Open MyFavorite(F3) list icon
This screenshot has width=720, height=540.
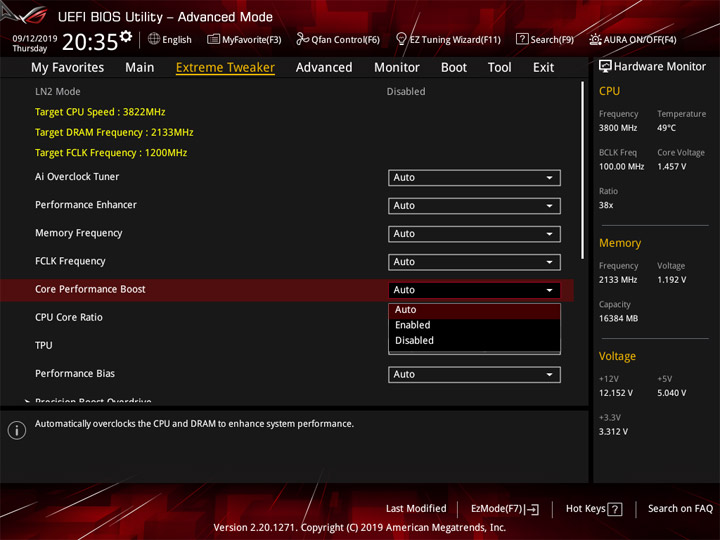pyautogui.click(x=213, y=39)
